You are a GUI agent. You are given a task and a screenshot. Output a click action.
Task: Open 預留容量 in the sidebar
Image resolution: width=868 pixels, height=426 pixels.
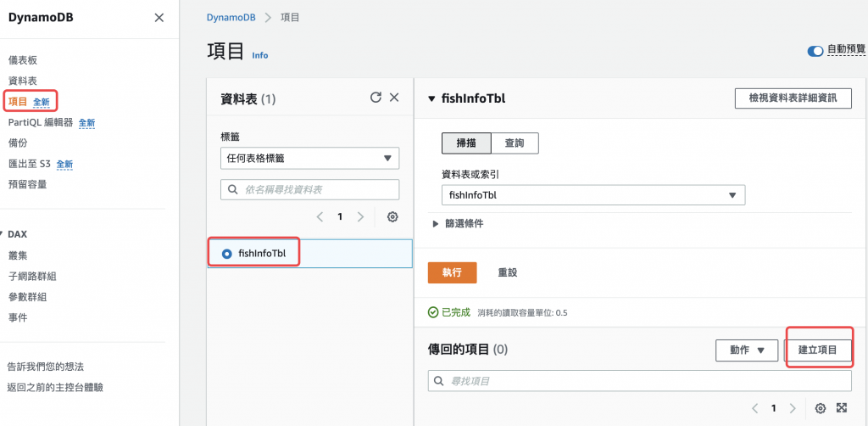coord(27,184)
